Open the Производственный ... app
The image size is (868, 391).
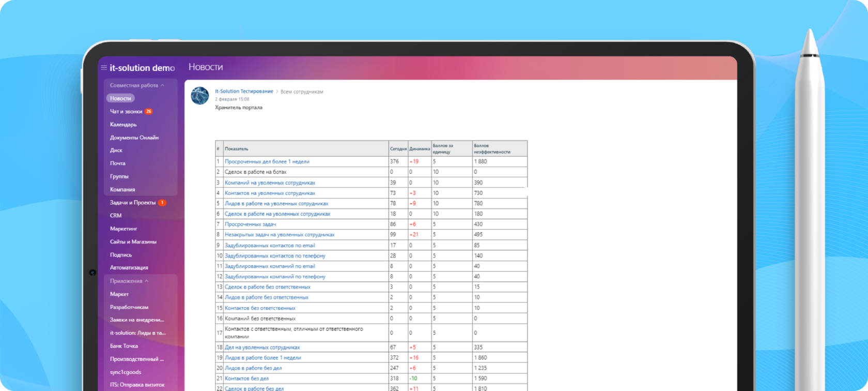(137, 359)
